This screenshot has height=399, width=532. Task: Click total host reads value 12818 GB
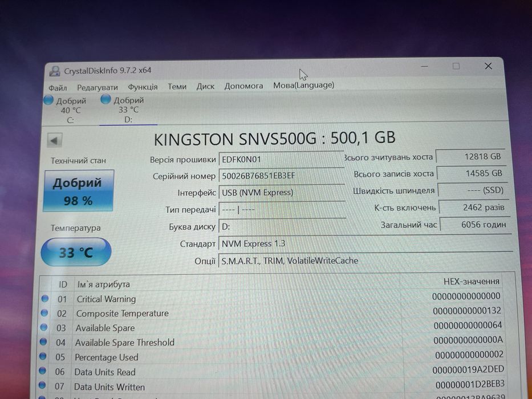coord(470,156)
